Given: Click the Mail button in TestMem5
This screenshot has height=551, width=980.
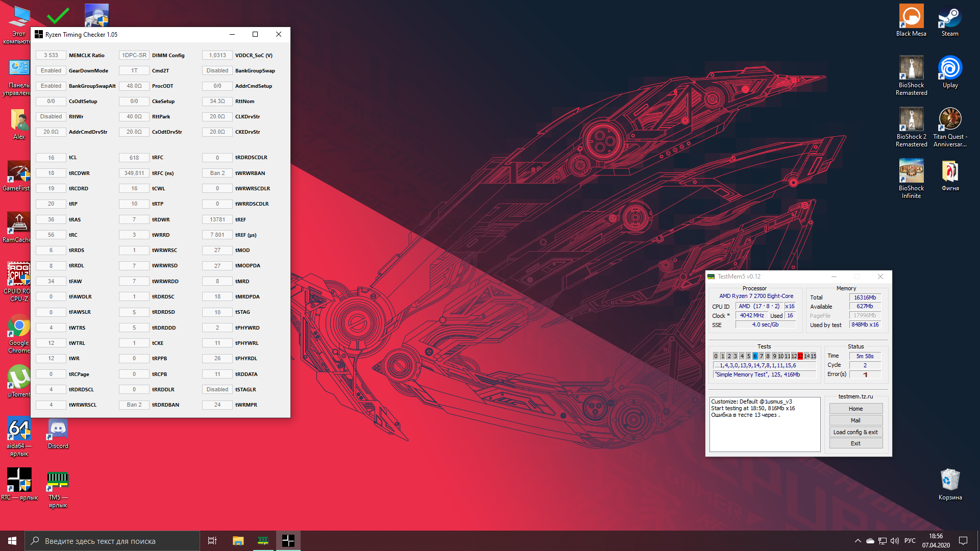Looking at the screenshot, I should coord(855,420).
